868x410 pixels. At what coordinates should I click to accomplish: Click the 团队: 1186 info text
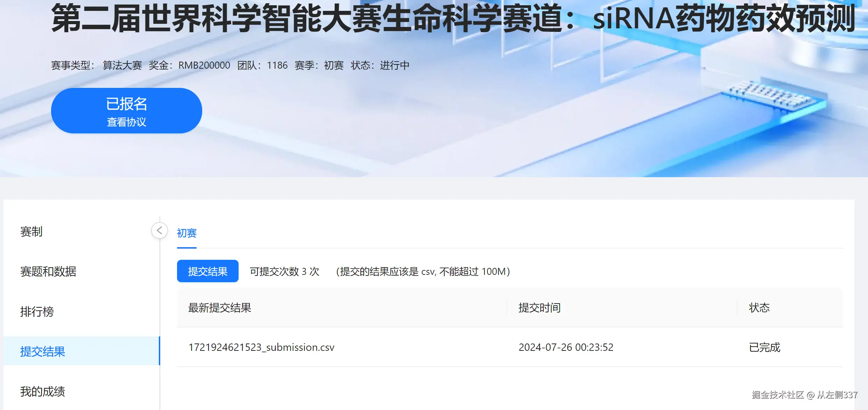(262, 65)
